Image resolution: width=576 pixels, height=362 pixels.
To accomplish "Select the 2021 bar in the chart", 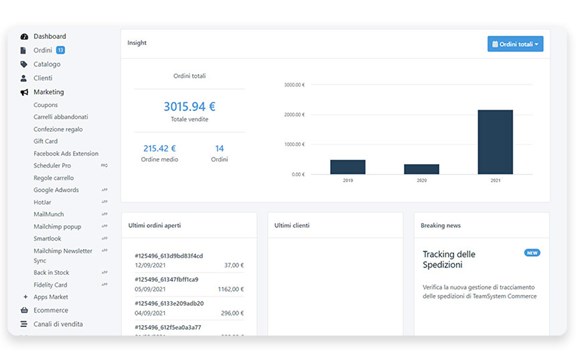I will [x=495, y=142].
